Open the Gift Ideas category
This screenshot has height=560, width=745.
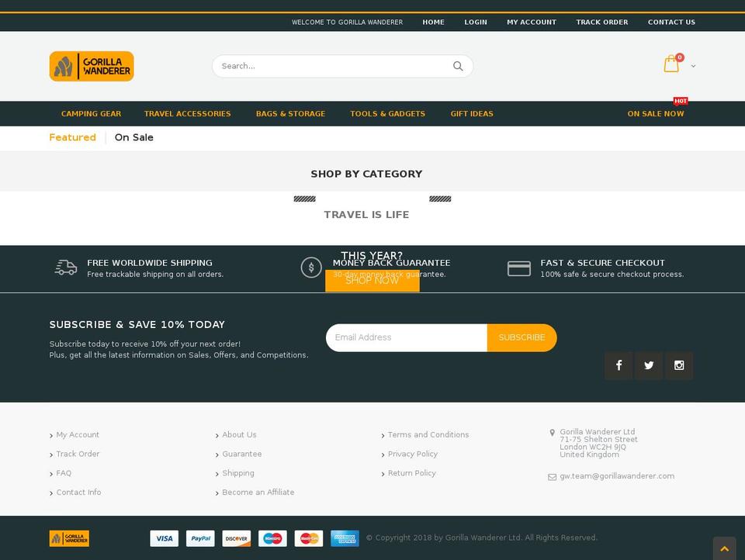[x=472, y=113]
